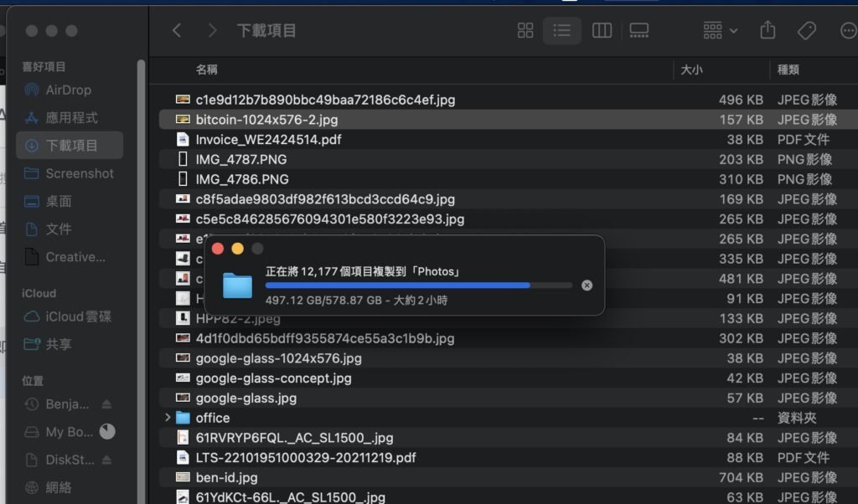Open the Tags editor in toolbar
Image resolution: width=858 pixels, height=504 pixels.
point(805,30)
